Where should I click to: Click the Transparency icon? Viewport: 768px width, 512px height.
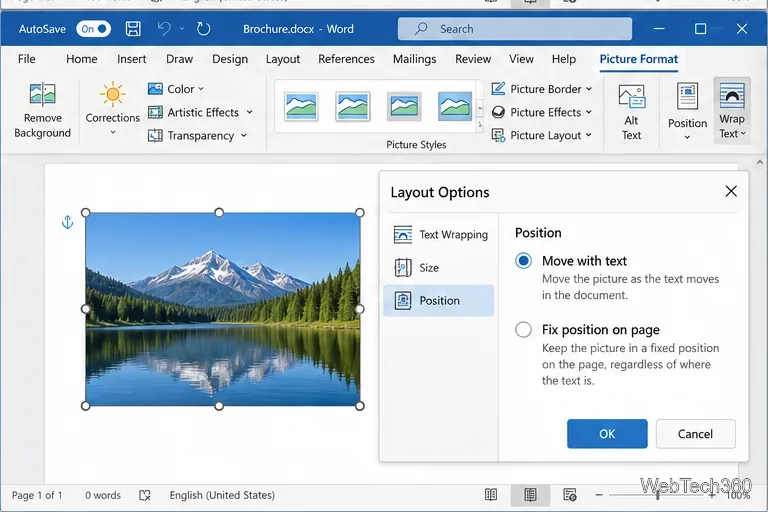(x=155, y=135)
